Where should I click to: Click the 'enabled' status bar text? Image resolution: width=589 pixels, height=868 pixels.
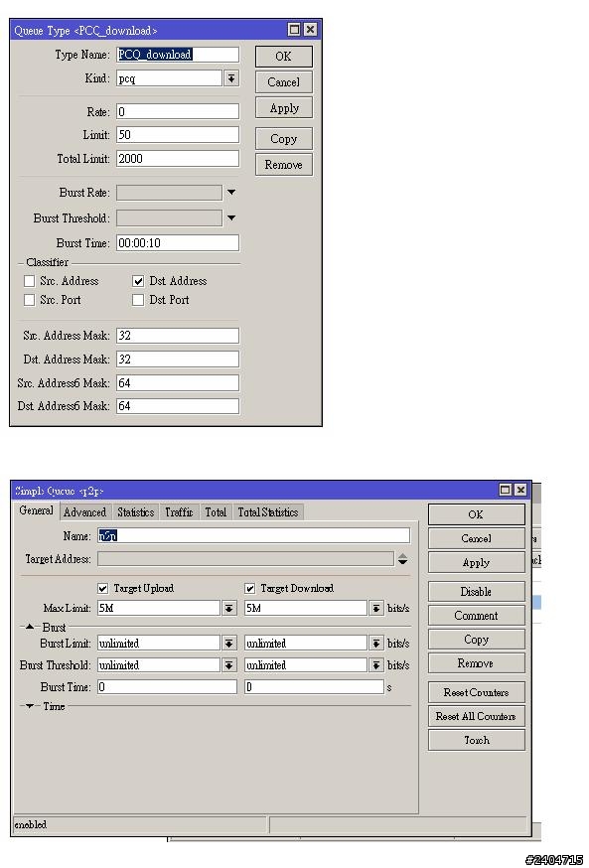(31, 825)
